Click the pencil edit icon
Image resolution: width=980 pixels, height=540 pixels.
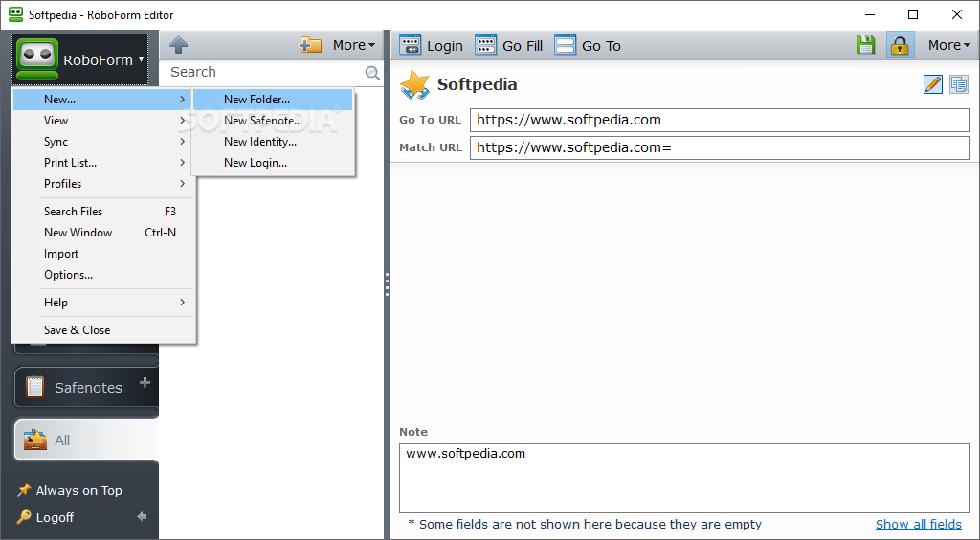(x=932, y=83)
